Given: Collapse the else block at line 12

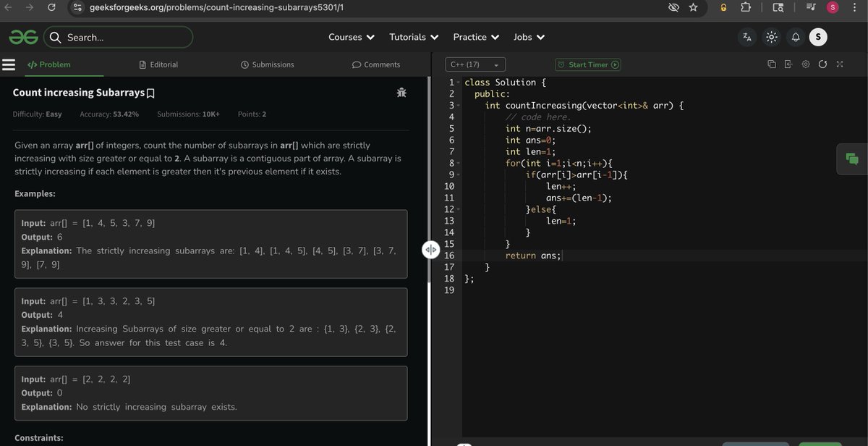Looking at the screenshot, I should click(458, 210).
